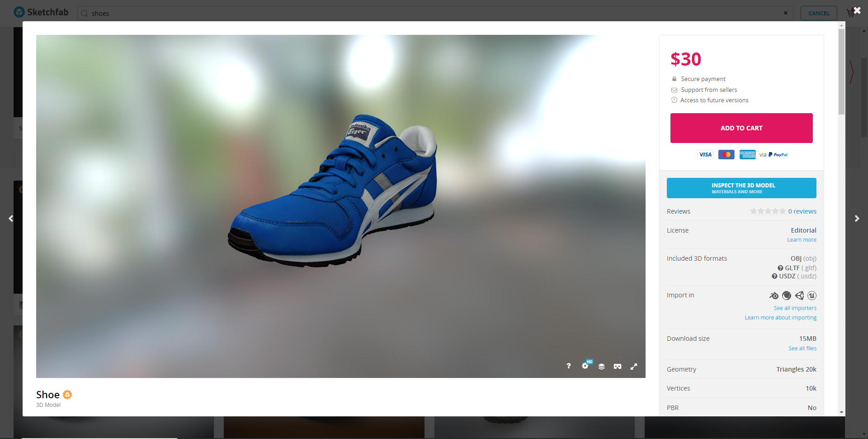868x439 pixels.
Task: Enter fullscreen viewer mode
Action: click(634, 366)
